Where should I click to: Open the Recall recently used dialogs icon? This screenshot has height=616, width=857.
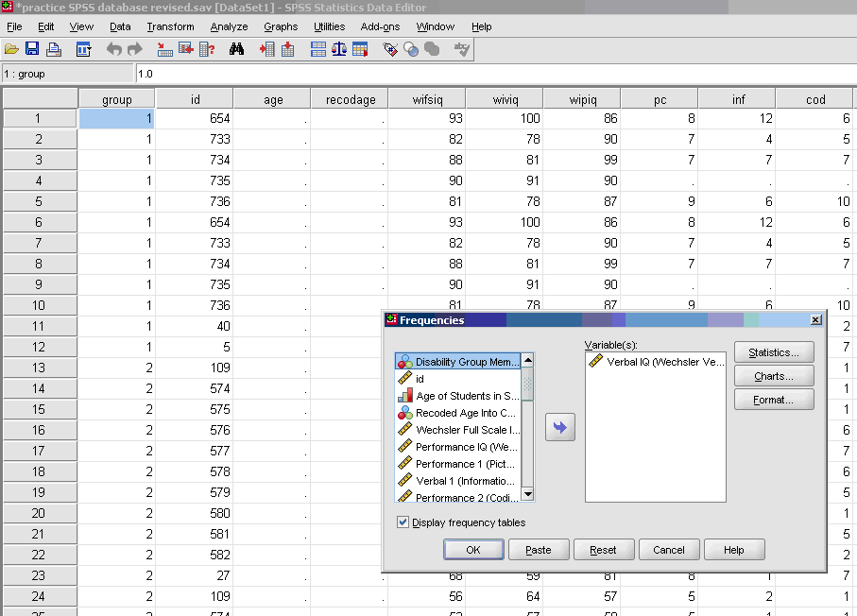point(84,50)
